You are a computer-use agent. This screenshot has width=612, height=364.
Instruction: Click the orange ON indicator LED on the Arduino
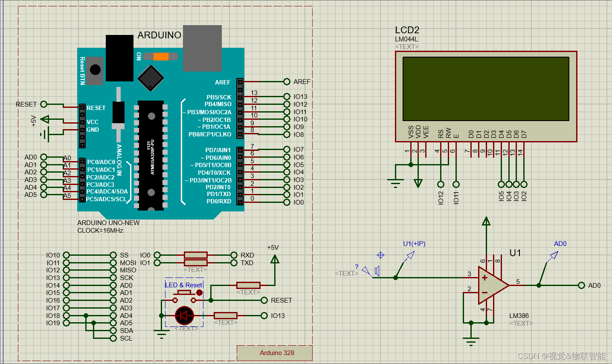[x=162, y=56]
